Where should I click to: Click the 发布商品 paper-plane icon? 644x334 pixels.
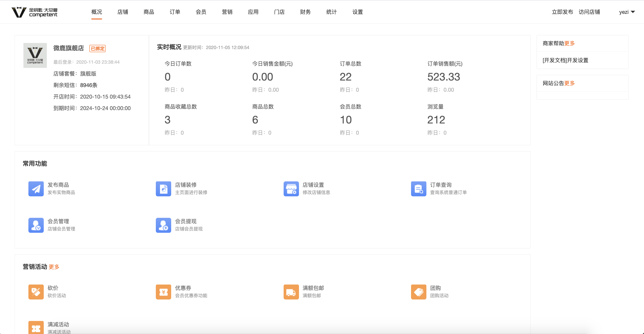coord(36,189)
